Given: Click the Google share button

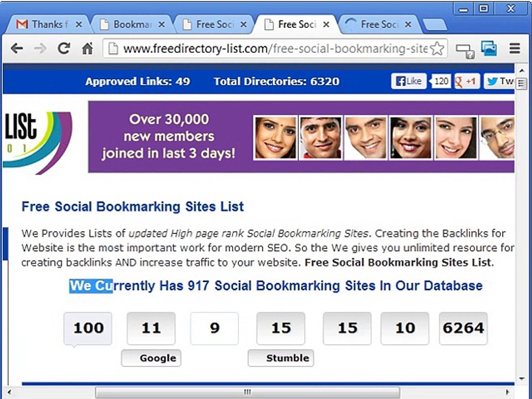Looking at the screenshot, I should point(151,358).
